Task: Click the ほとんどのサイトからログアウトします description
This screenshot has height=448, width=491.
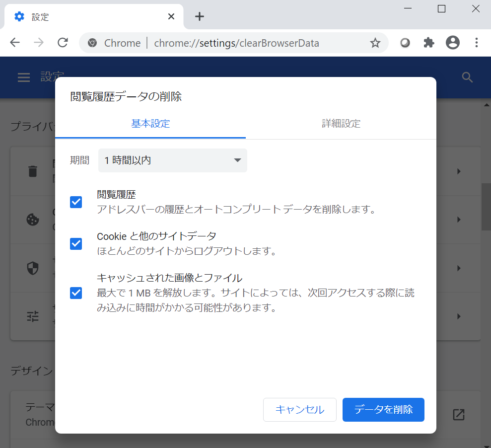Action: [x=187, y=251]
